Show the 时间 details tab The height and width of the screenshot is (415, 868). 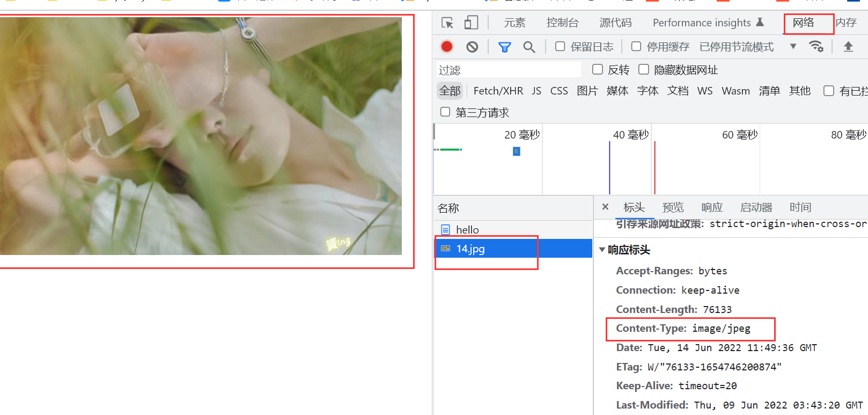tap(800, 207)
